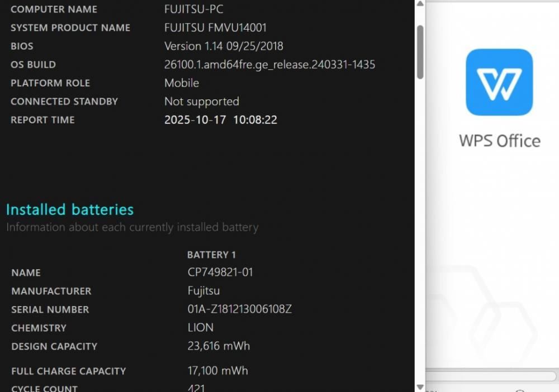
Task: Click the LION chemistry value
Action: [200, 328]
